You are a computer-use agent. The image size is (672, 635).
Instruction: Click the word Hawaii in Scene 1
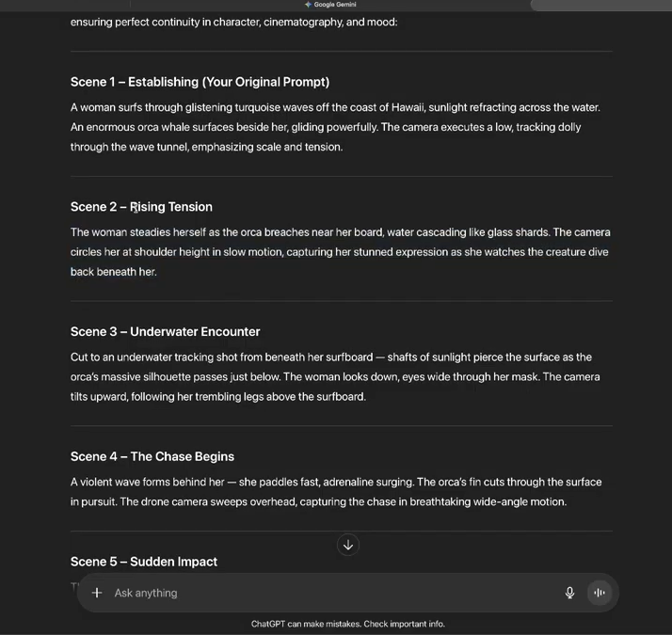pos(406,107)
